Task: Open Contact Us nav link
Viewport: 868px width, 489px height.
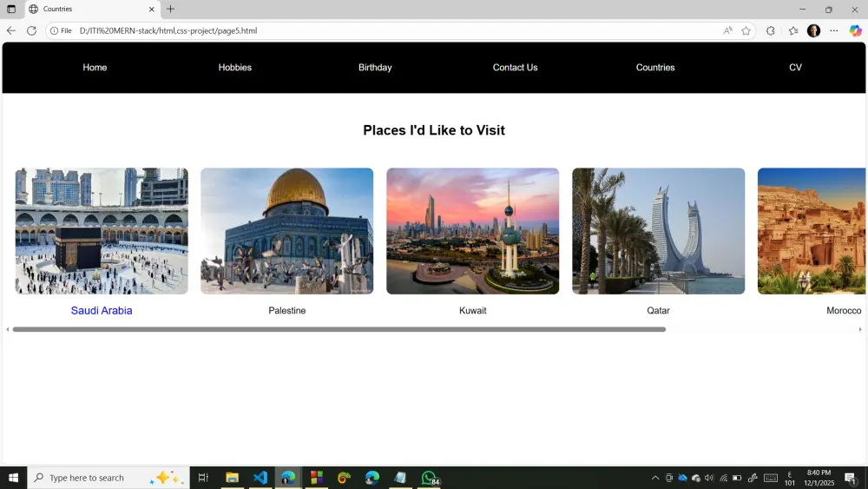Action: [515, 68]
